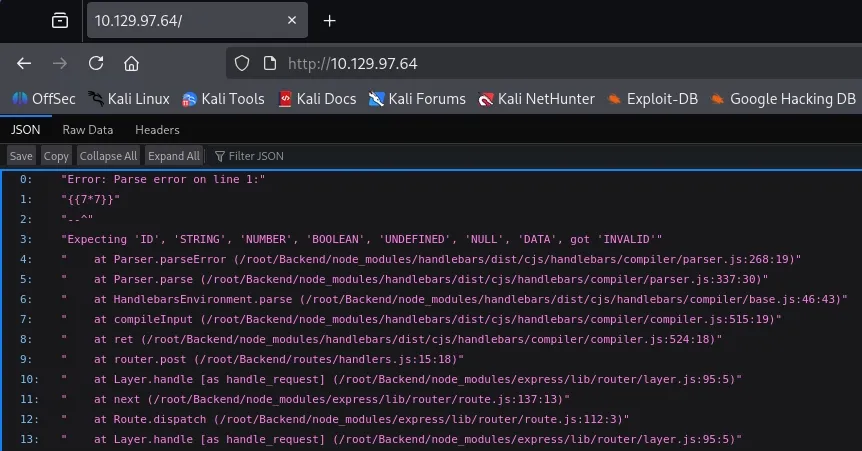The width and height of the screenshot is (862, 451).
Task: Open the OffSec bookmark
Action: [x=43, y=99]
